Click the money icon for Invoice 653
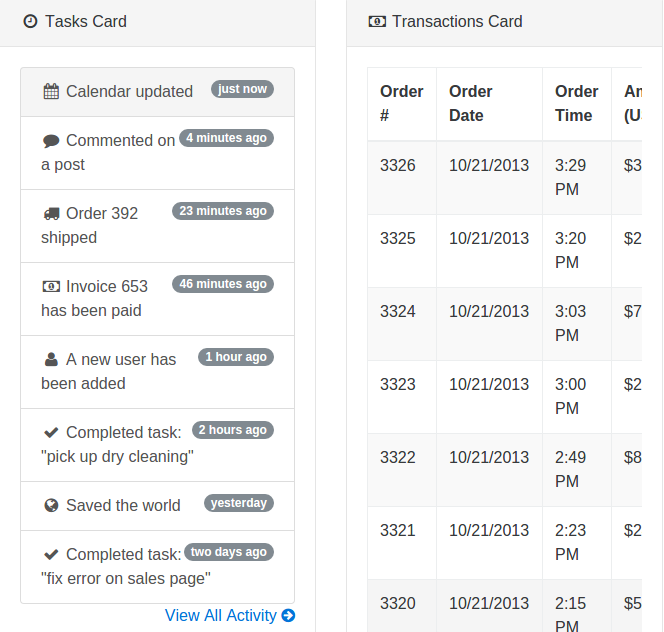Screen dimensions: 664x632 tap(51, 287)
